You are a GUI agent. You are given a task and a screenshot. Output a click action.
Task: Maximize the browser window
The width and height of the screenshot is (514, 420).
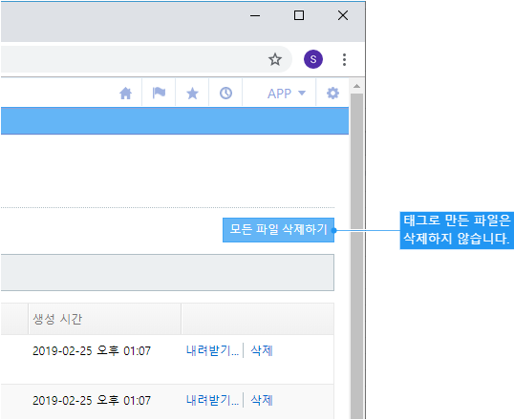[299, 15]
